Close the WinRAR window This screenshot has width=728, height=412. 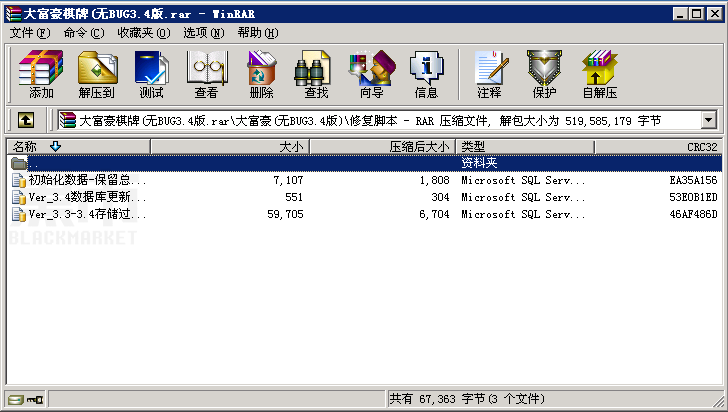pyautogui.click(x=714, y=14)
